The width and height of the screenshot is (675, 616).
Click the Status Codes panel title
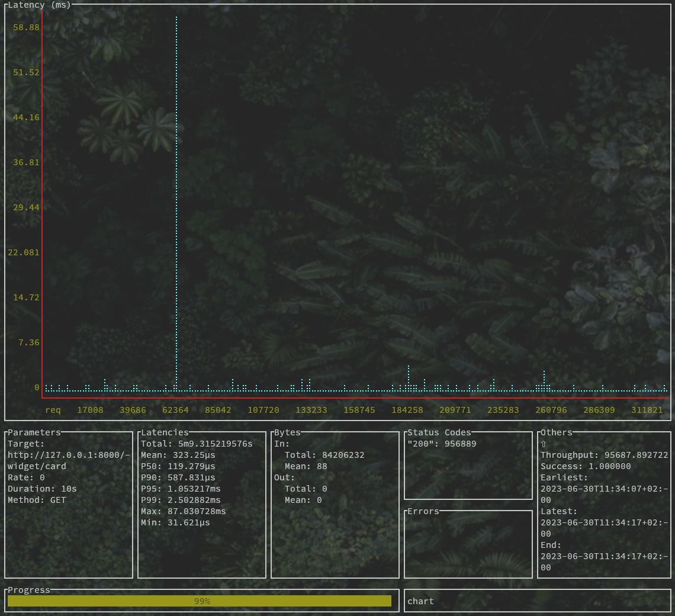click(439, 432)
